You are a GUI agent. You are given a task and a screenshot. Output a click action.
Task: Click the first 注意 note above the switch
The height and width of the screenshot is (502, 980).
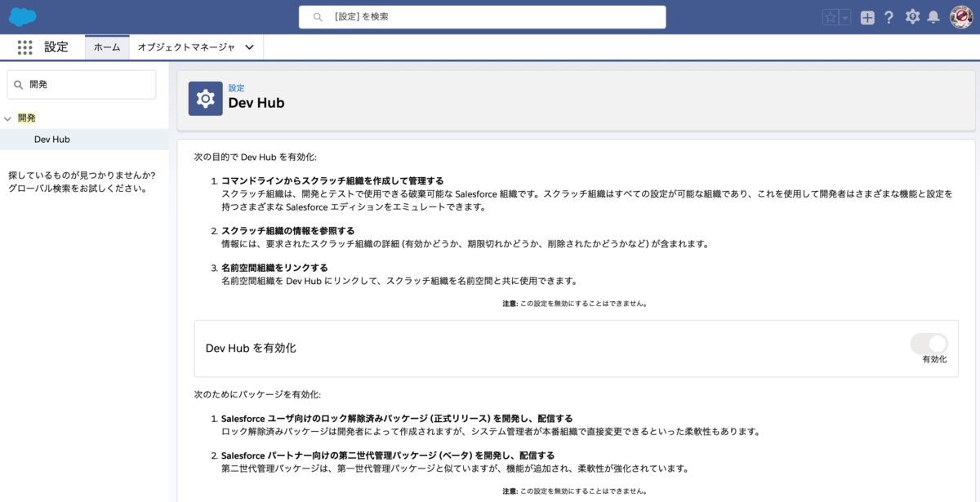click(x=575, y=304)
